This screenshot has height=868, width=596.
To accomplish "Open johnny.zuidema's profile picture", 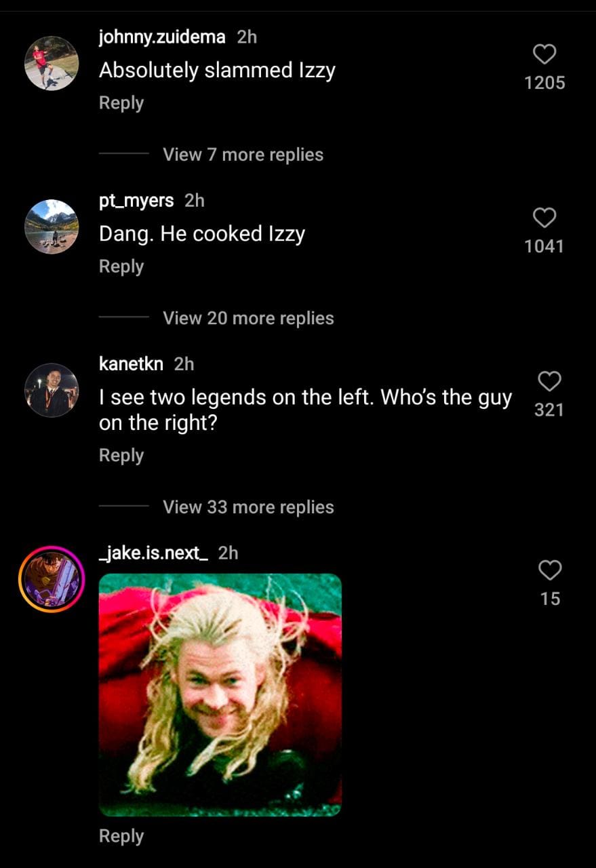I will [52, 63].
